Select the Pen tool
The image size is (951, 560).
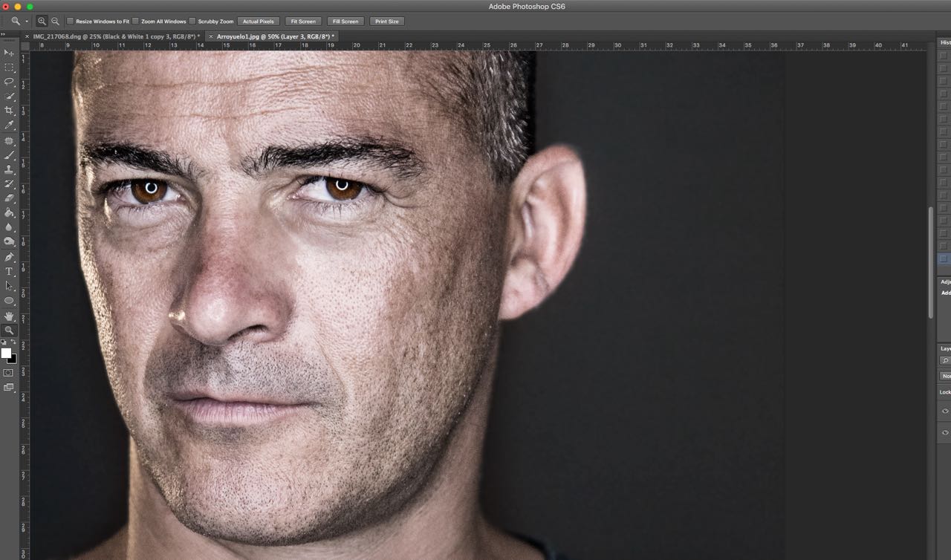coord(9,257)
